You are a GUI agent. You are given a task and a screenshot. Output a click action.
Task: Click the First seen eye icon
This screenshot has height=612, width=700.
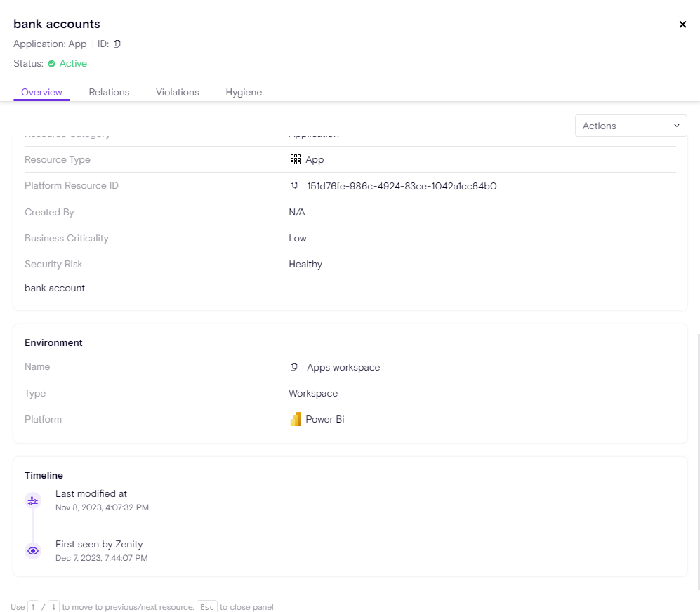click(x=33, y=551)
